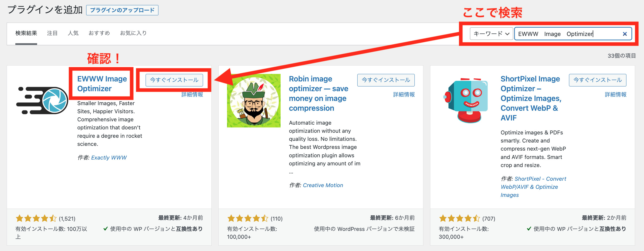Open the キーワード search type dropdown
644x251 pixels.
491,34
